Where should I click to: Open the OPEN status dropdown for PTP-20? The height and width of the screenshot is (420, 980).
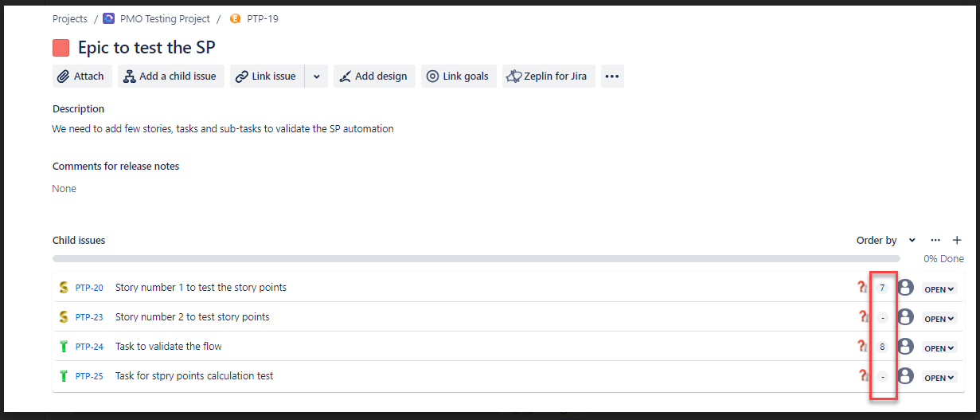tap(939, 289)
